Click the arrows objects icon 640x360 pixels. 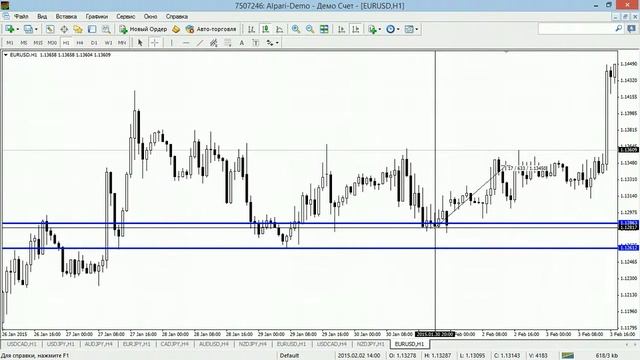270,42
